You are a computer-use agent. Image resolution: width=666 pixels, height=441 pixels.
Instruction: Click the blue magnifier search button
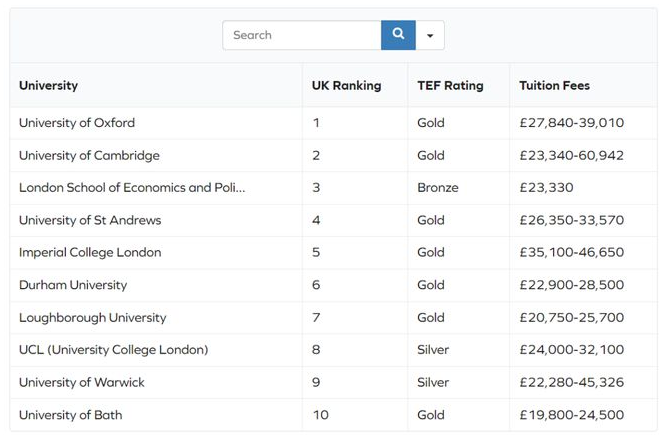398,35
